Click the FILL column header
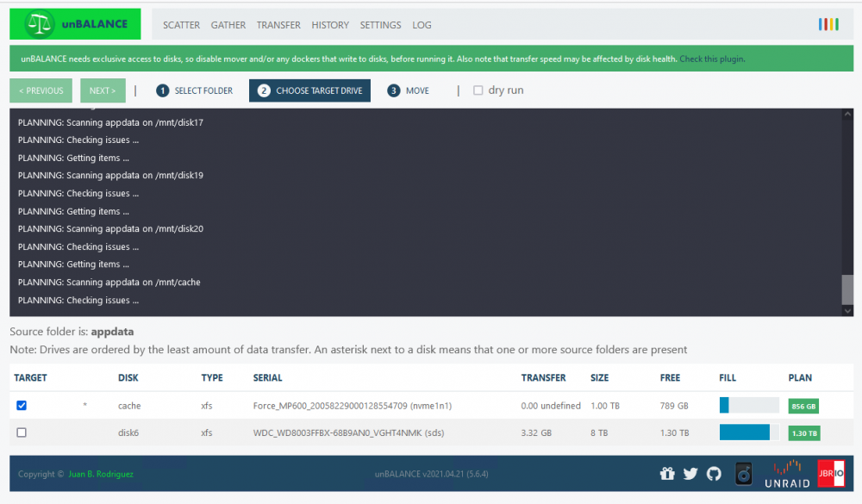Viewport: 862px width, 504px height. tap(728, 377)
